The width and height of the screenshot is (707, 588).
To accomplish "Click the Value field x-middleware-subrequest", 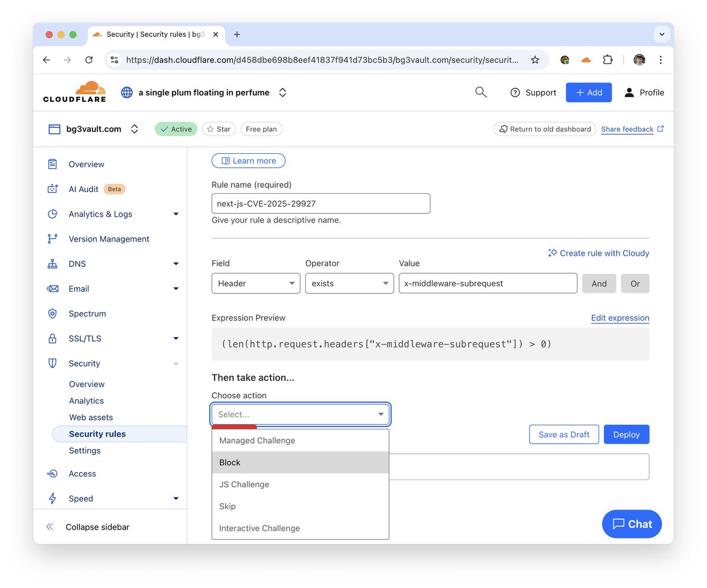I will (488, 283).
